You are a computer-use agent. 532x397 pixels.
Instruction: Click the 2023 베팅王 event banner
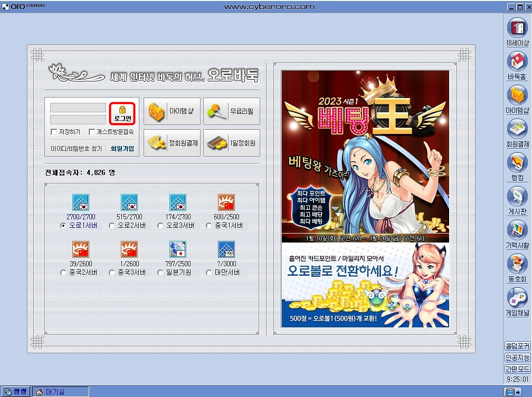(365, 156)
